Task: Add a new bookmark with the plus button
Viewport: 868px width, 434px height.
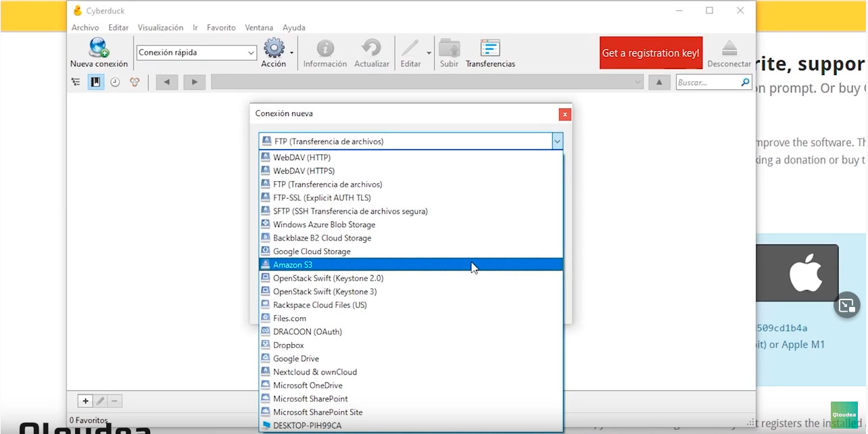Action: coord(85,401)
